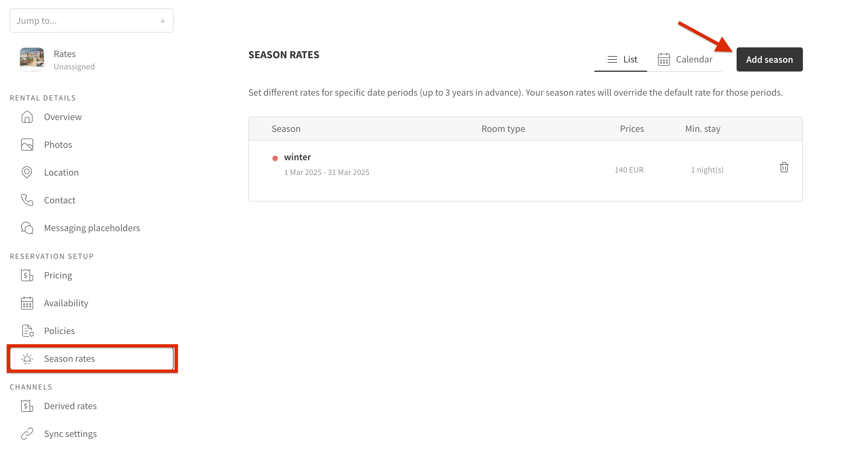Click the Messaging placeholders chat icon
Screen dimensions: 868x452
[27, 228]
